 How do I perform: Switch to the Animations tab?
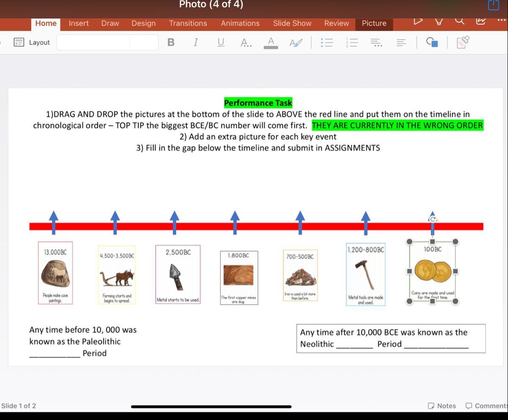pos(240,23)
